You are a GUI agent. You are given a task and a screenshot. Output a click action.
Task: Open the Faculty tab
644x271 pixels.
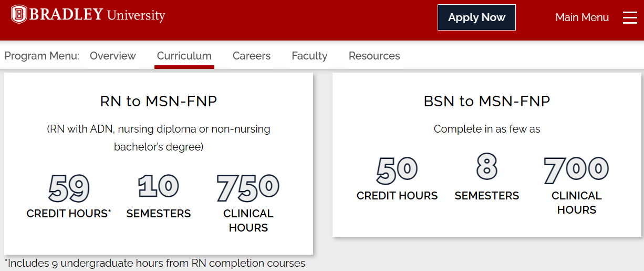coord(309,56)
